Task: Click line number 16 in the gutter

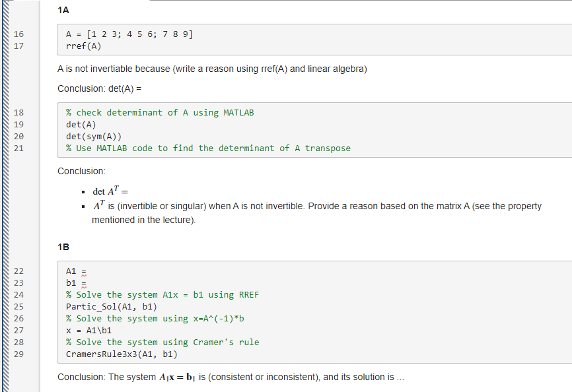Action: pyautogui.click(x=18, y=34)
